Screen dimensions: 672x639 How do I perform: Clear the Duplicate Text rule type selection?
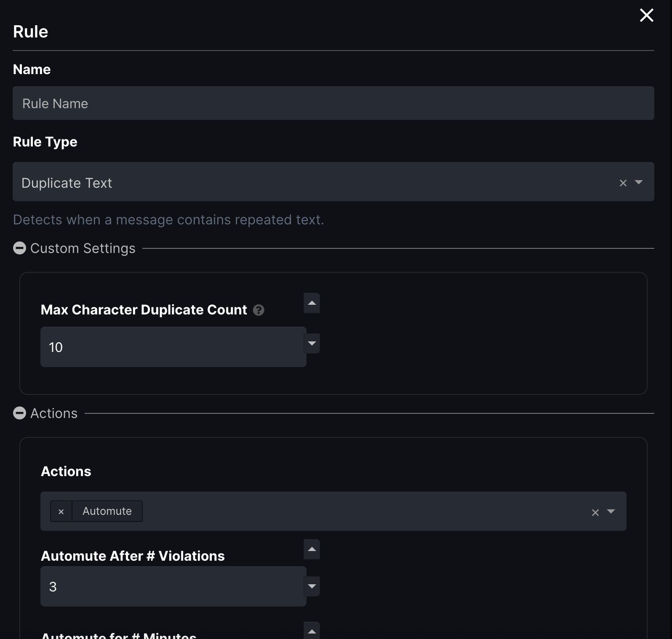pos(623,183)
